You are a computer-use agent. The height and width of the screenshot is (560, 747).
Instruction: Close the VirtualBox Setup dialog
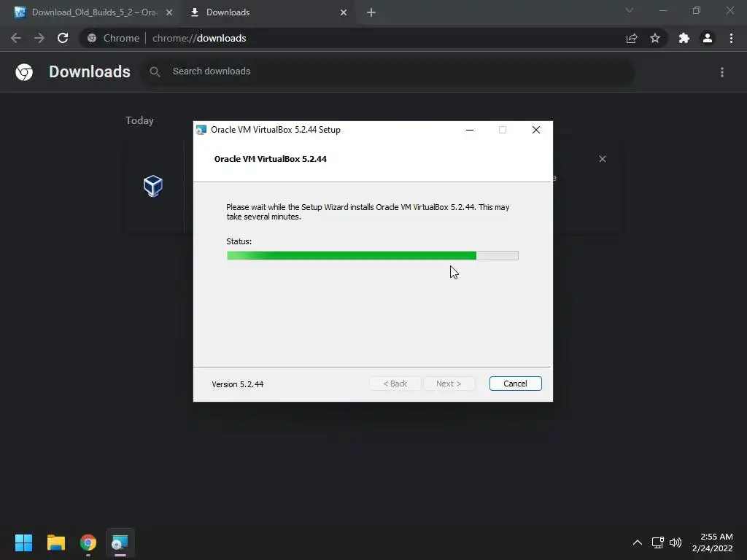point(536,130)
